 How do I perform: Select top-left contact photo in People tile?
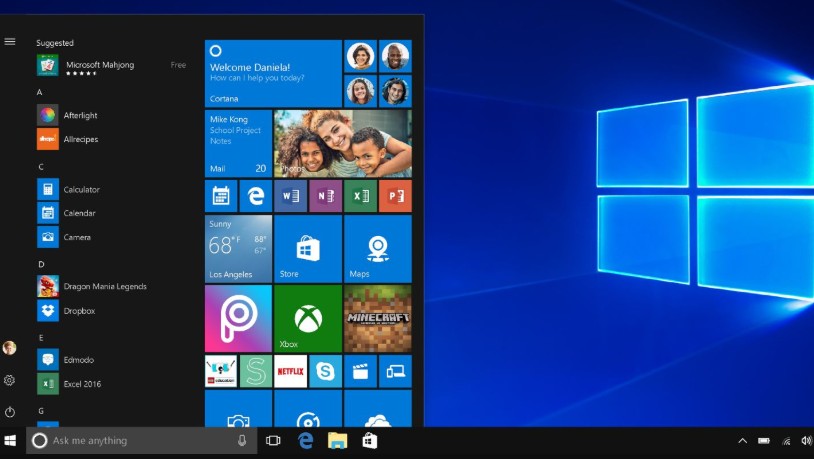pos(360,56)
